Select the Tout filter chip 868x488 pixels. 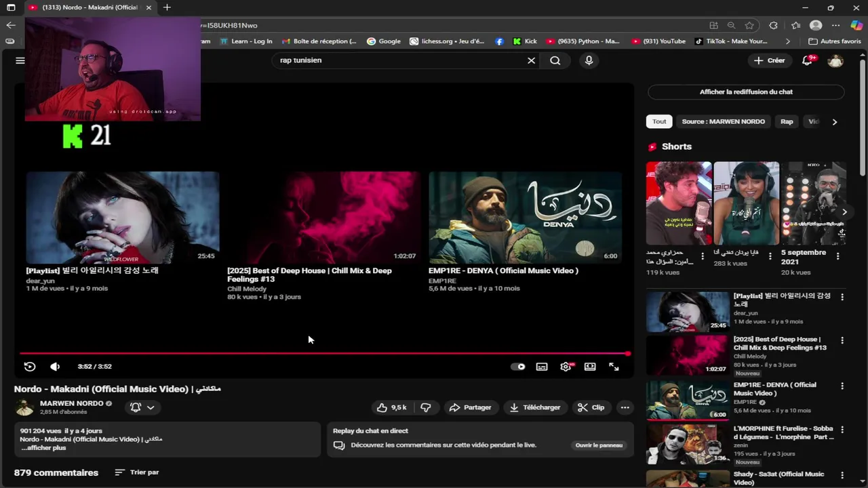(x=659, y=122)
